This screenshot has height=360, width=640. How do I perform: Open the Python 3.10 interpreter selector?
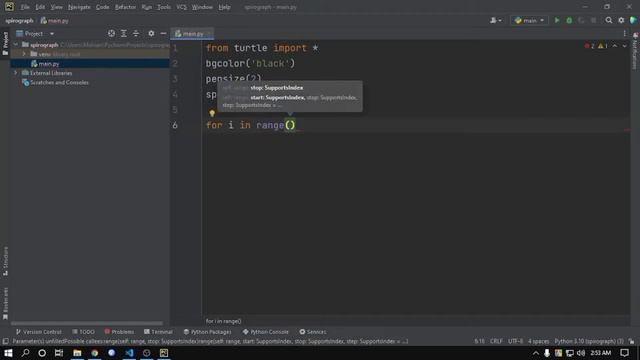coord(589,341)
